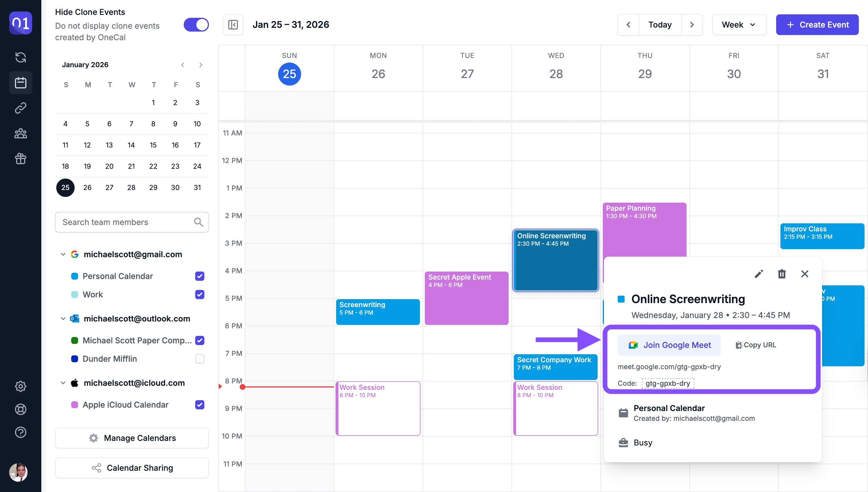This screenshot has height=492, width=868.
Task: Copy the Google Meet URL
Action: 756,345
